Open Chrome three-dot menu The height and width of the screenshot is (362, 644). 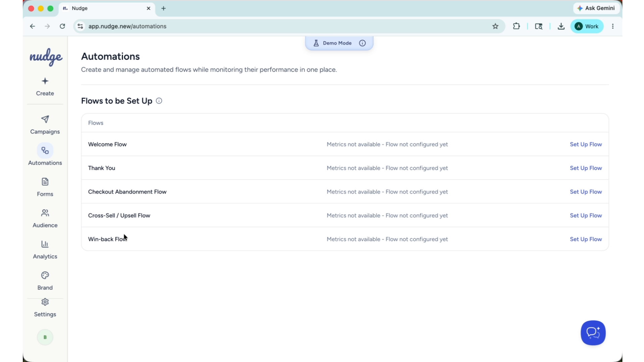click(x=613, y=26)
